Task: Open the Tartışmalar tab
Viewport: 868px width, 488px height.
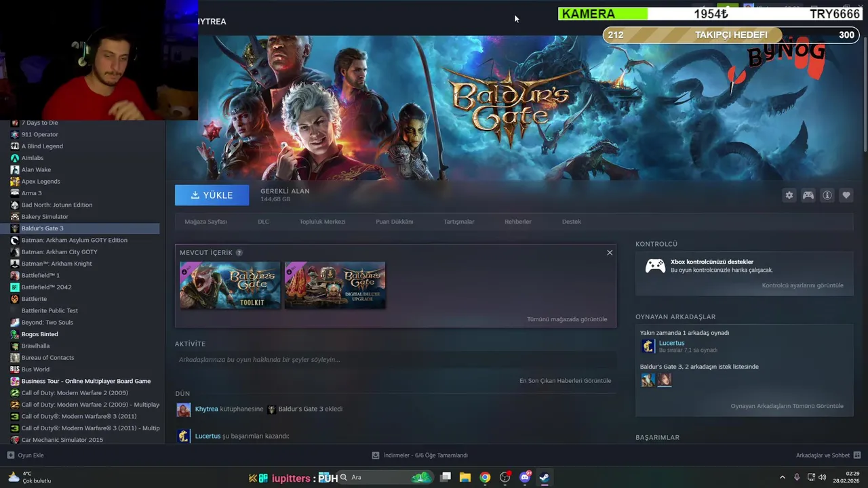Action: pos(459,222)
